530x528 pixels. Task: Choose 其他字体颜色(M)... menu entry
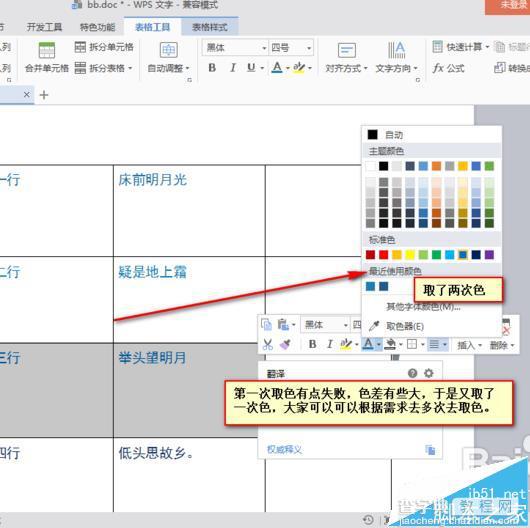pyautogui.click(x=423, y=307)
